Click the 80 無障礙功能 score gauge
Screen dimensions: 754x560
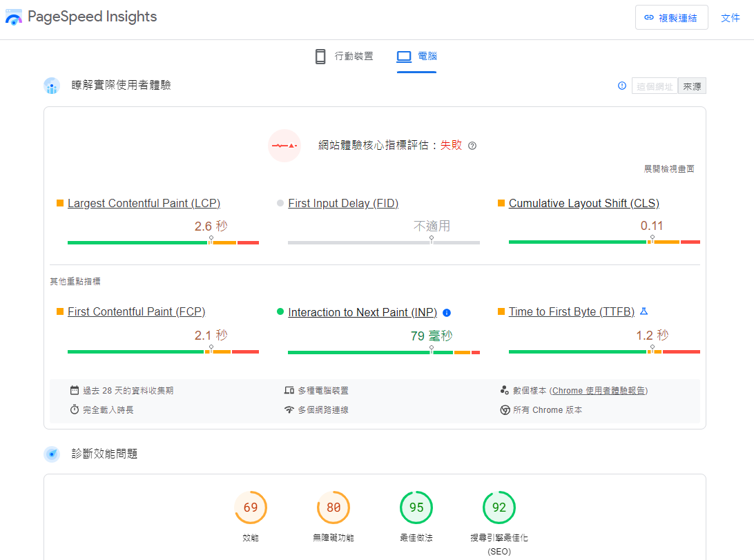click(333, 508)
